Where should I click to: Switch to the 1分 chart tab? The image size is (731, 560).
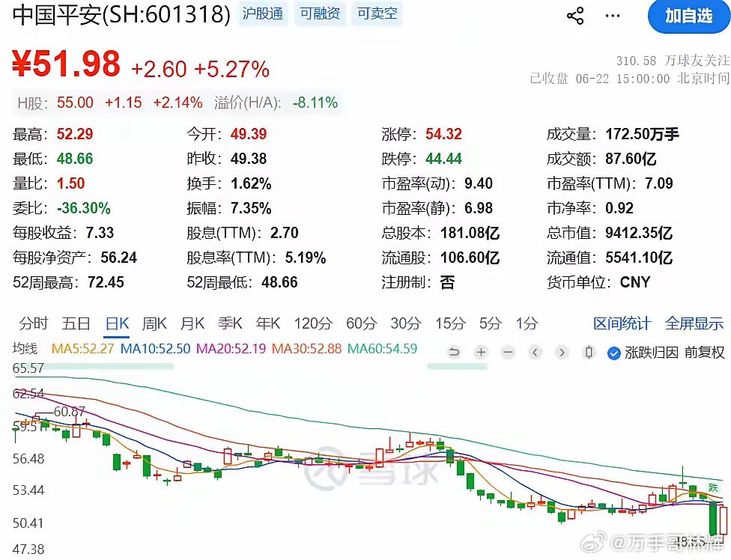pyautogui.click(x=527, y=323)
